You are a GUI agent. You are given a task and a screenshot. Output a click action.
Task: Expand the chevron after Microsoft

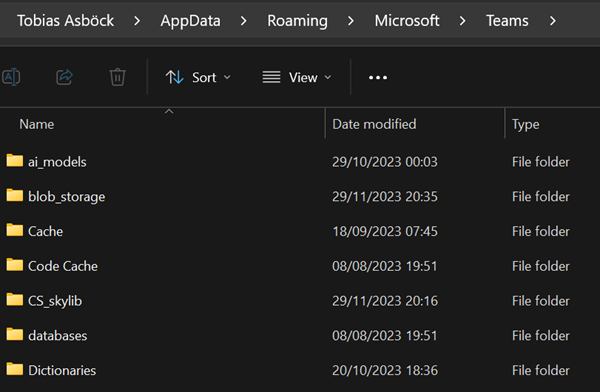click(462, 21)
